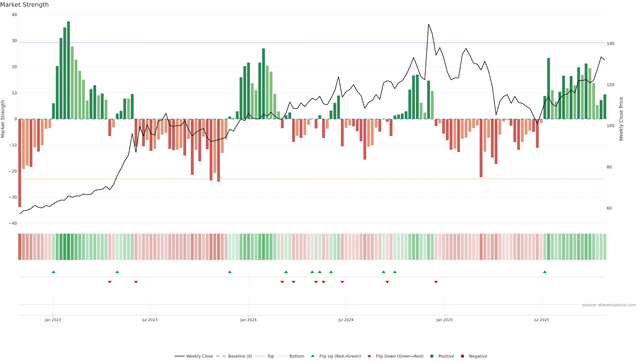Screen dimensions: 644x362
Task: Click the Positive green circle legend icon
Action: point(432,356)
